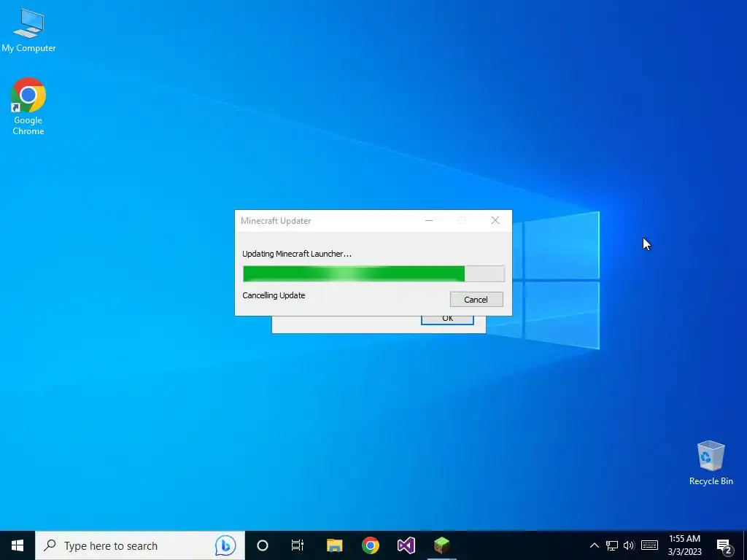Minimize the Minecraft Updater window
This screenshot has width=747, height=560.
click(x=429, y=220)
